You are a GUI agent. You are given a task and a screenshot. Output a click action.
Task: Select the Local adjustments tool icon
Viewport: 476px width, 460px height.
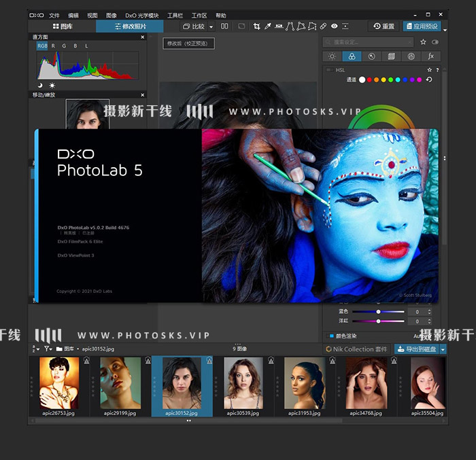pyautogui.click(x=345, y=26)
